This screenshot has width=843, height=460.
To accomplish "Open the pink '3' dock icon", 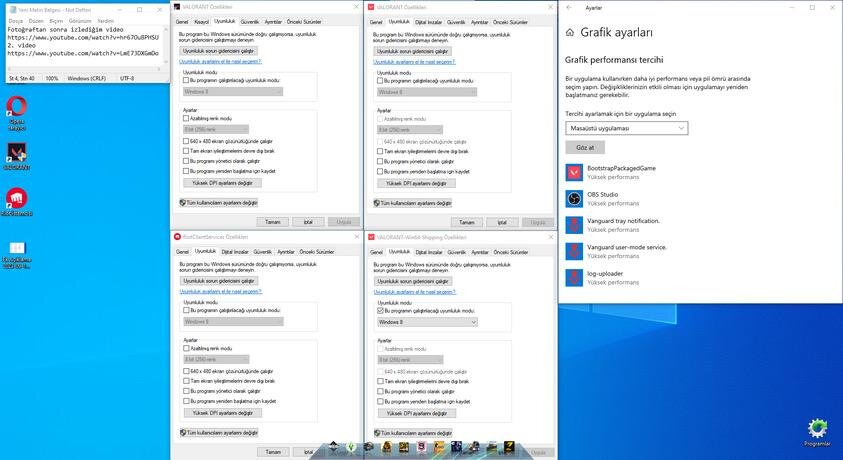I will pyautogui.click(x=422, y=447).
